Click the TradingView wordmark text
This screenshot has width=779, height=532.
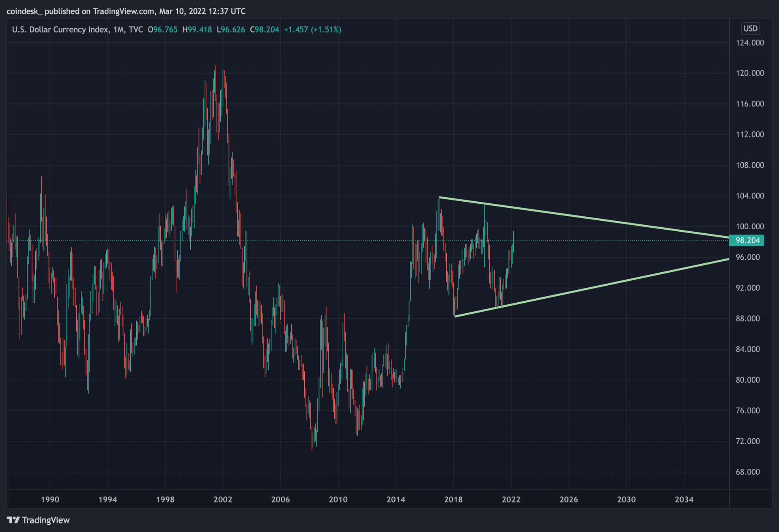[46, 520]
